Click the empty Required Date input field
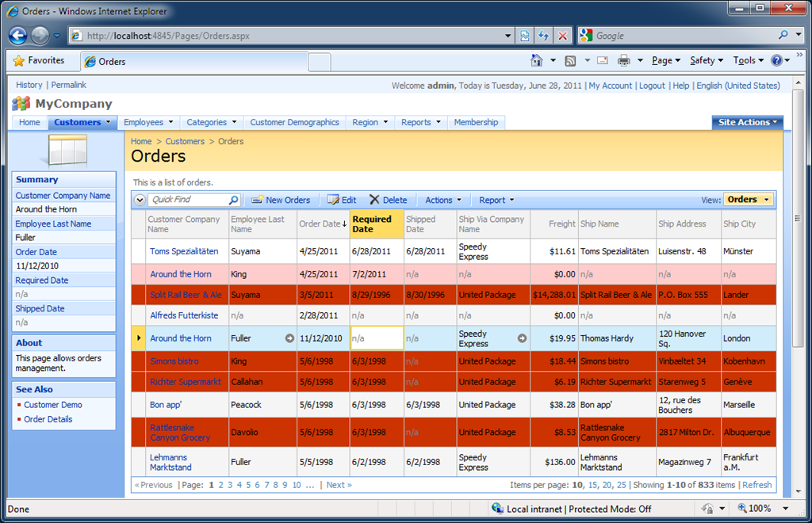Screen dimensions: 812x523 pyautogui.click(x=377, y=338)
